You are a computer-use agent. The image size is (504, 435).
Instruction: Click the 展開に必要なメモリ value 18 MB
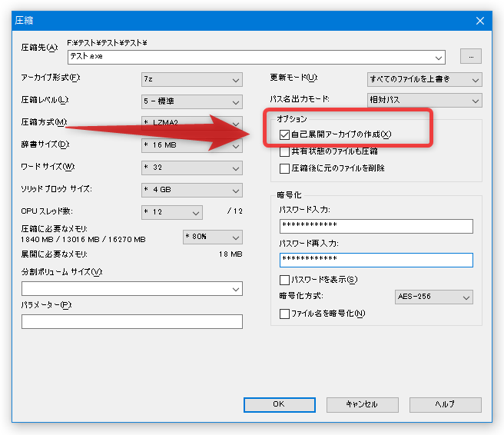click(230, 254)
